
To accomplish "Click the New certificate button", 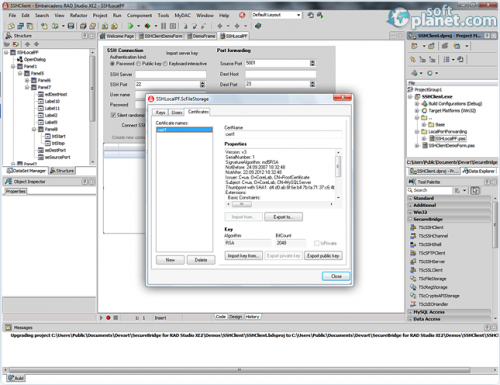I will 170,260.
